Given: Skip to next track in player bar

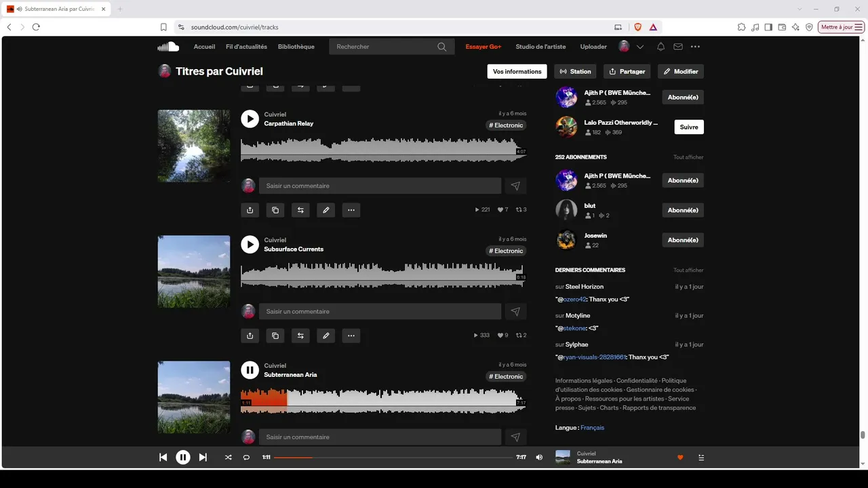Looking at the screenshot, I should click(x=203, y=457).
